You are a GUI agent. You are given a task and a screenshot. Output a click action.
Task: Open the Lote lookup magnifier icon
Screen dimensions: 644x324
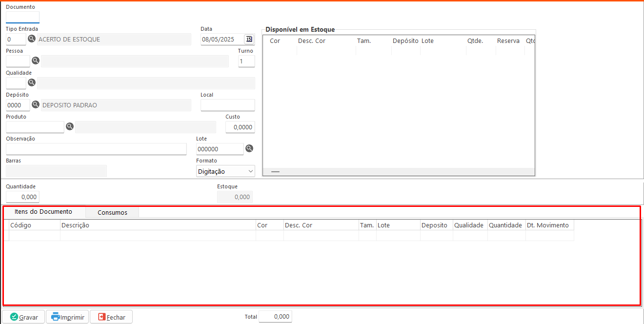click(x=249, y=148)
